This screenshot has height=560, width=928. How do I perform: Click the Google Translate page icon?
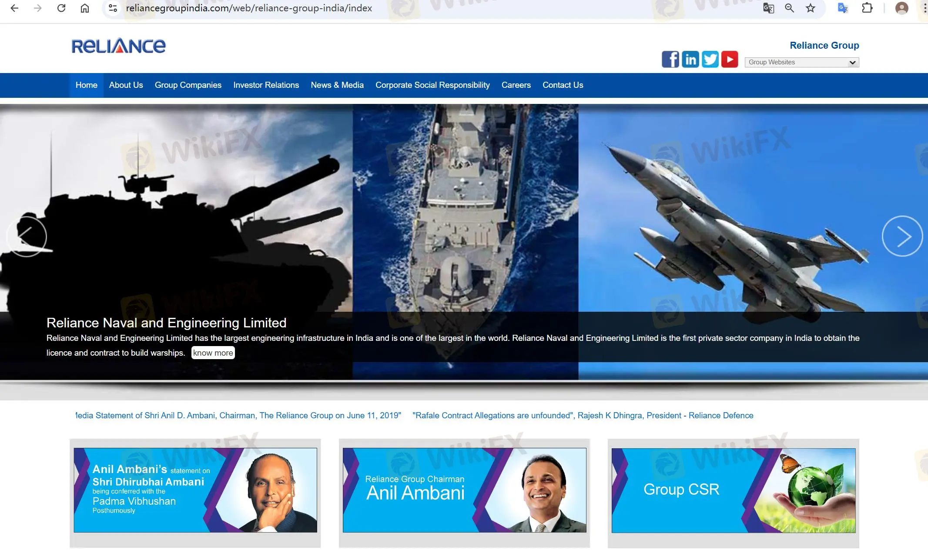768,8
